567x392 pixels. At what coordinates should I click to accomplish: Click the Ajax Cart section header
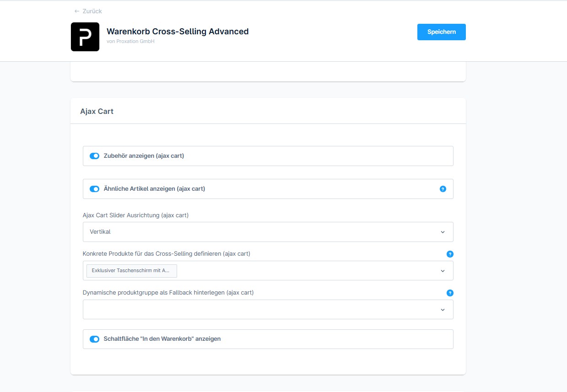tap(97, 111)
